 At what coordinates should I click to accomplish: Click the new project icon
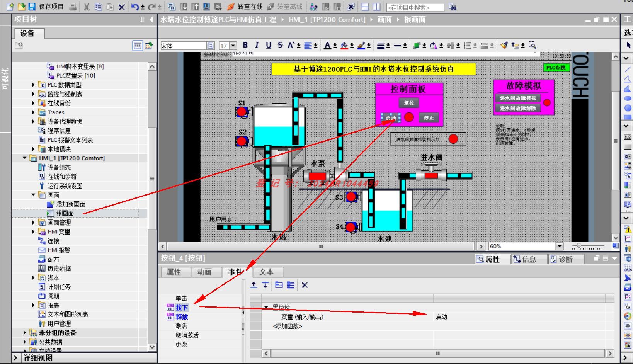click(10, 7)
